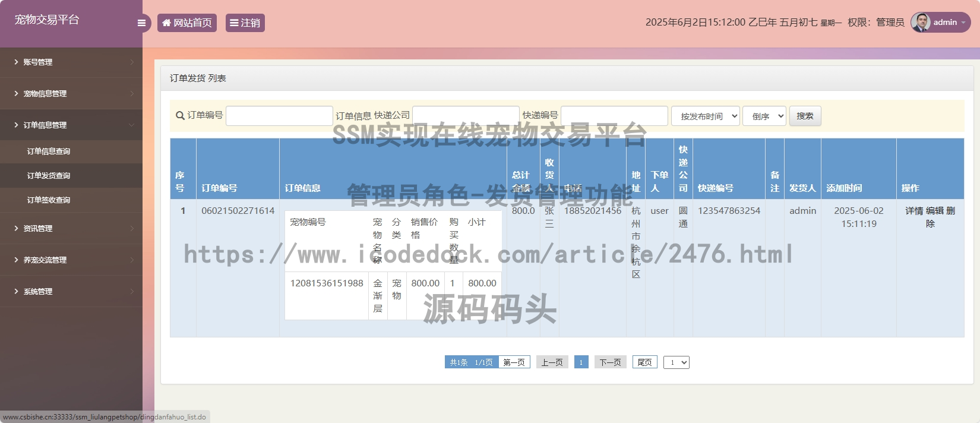Click the 注销 logout button
This screenshot has height=423, width=980.
click(x=245, y=23)
